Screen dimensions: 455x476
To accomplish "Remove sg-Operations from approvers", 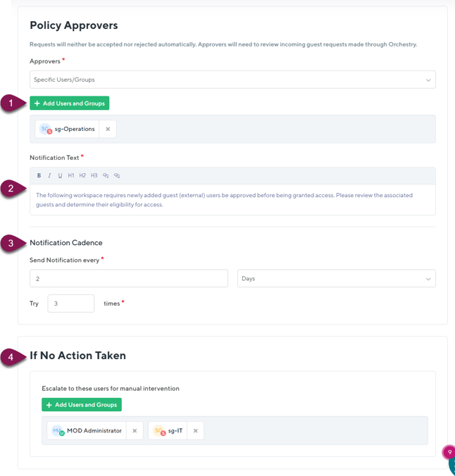I will (x=108, y=129).
